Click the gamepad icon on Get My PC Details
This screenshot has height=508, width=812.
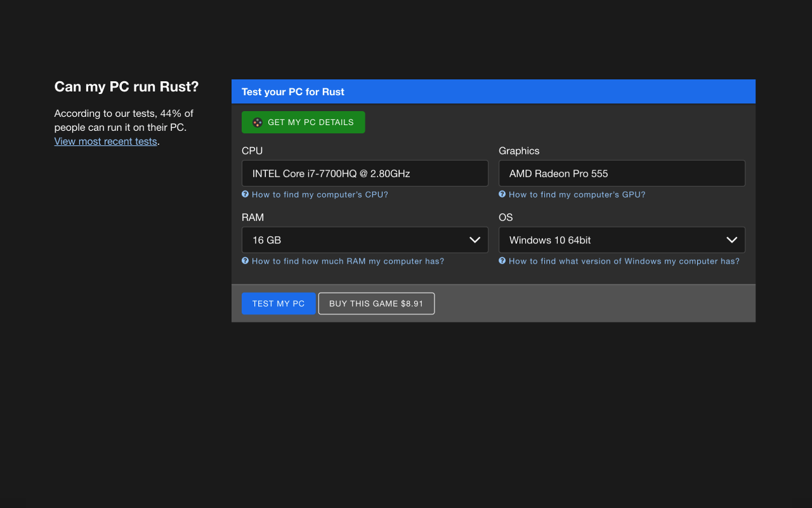[258, 123]
